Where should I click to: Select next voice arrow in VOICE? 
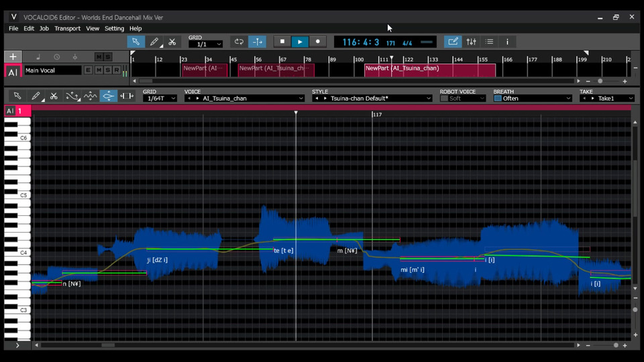[x=197, y=99]
